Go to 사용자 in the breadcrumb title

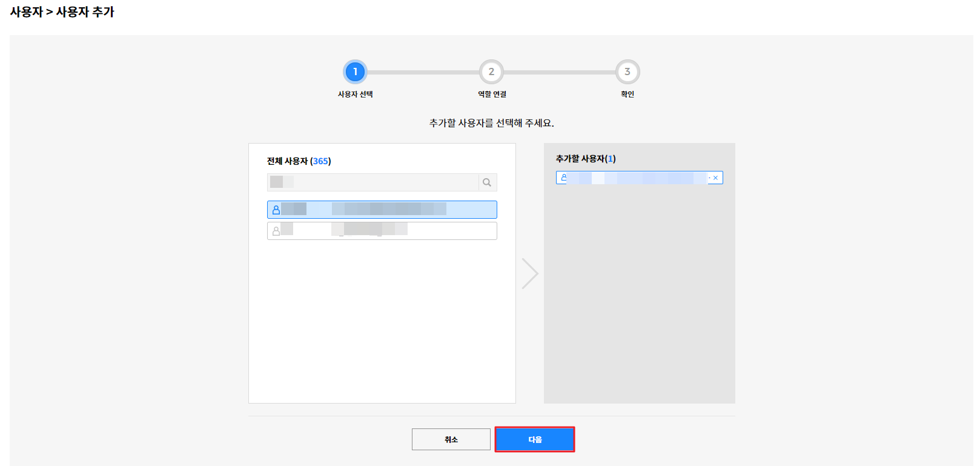point(26,12)
